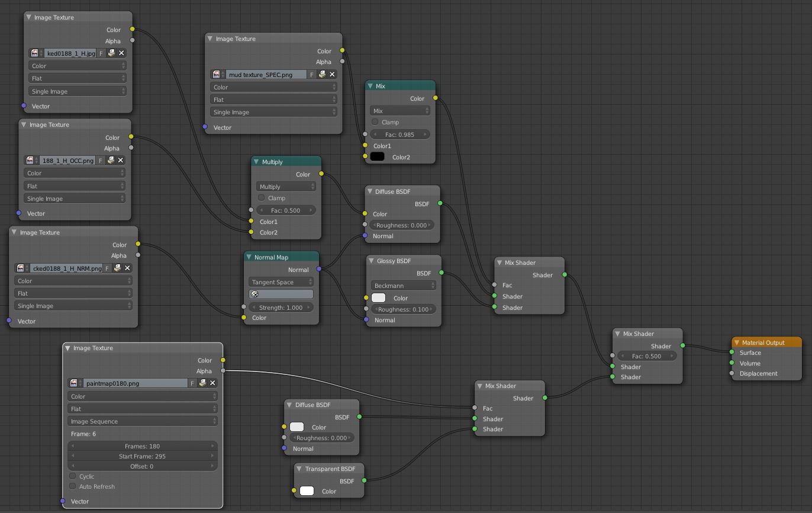Open the Flat projection dropdown in mud texture node
The width and height of the screenshot is (812, 513).
coord(274,100)
